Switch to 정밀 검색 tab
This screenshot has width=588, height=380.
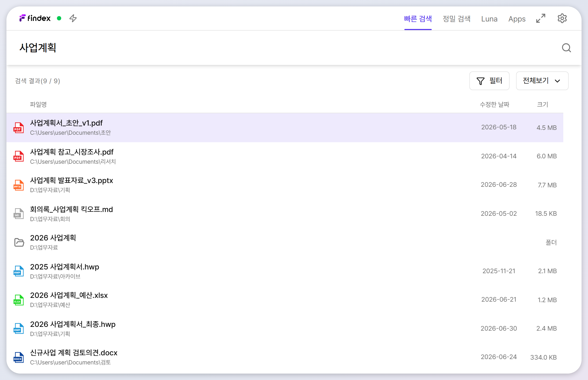point(456,19)
